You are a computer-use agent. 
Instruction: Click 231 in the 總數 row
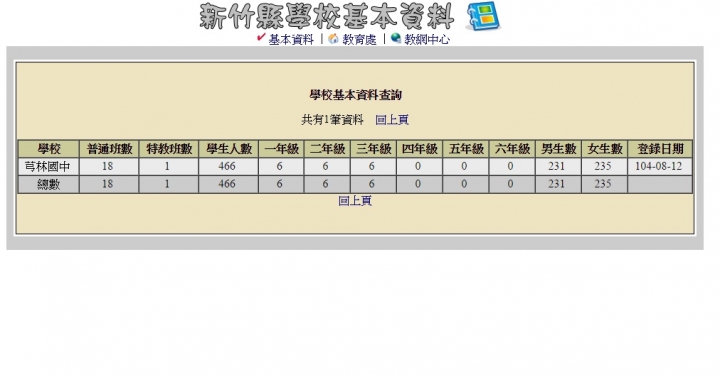(557, 184)
